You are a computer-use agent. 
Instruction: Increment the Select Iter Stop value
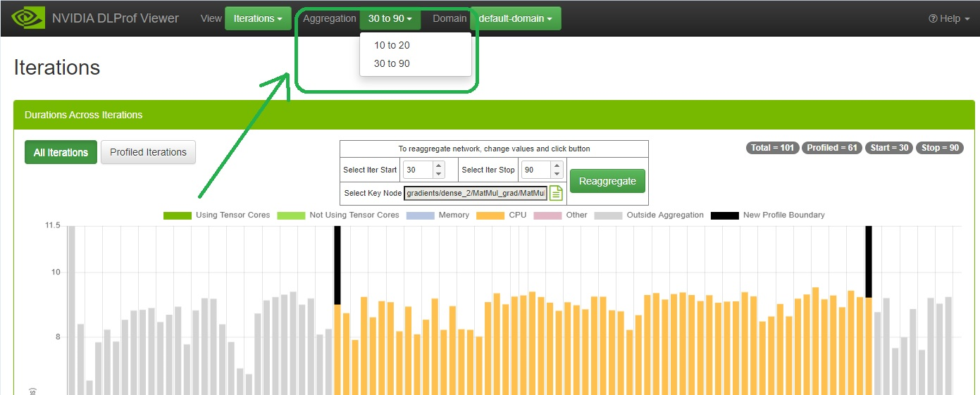557,166
